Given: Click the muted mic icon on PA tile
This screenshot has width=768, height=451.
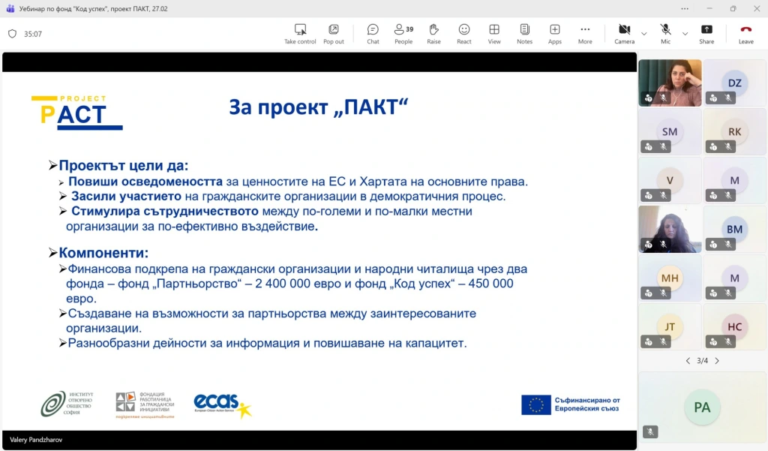Looking at the screenshot, I should [x=650, y=431].
